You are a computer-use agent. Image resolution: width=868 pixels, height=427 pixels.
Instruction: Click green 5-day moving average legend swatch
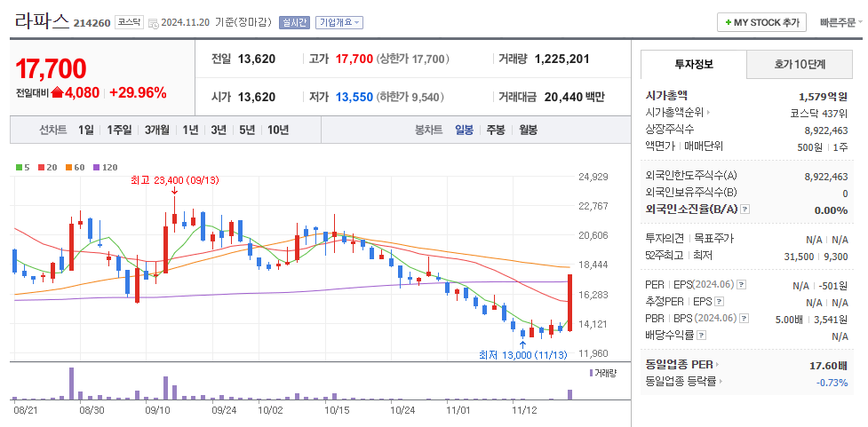[20, 167]
